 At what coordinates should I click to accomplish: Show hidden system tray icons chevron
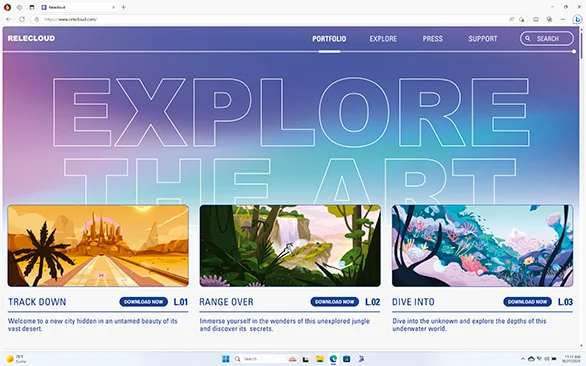click(x=522, y=359)
